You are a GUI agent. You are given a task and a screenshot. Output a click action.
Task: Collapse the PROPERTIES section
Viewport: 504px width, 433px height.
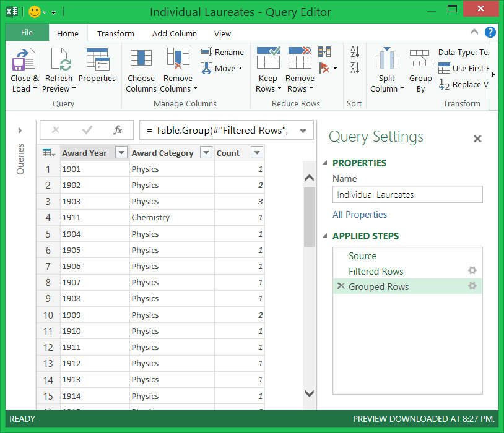point(326,163)
